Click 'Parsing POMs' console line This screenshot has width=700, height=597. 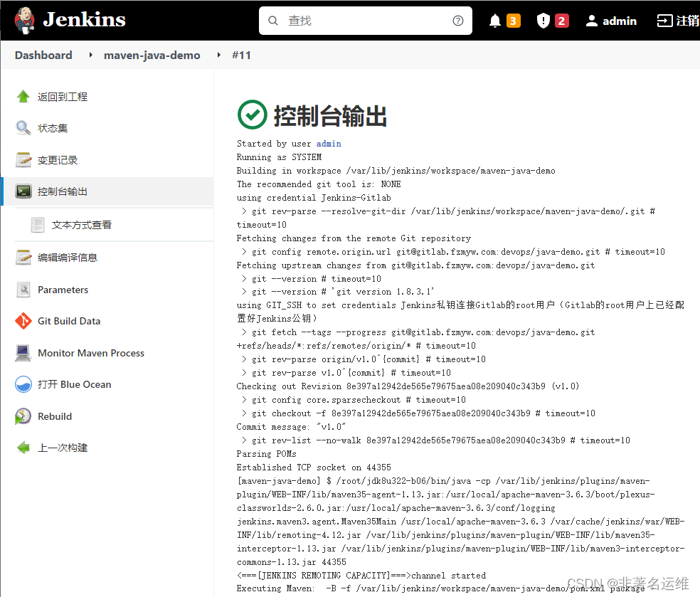point(267,454)
